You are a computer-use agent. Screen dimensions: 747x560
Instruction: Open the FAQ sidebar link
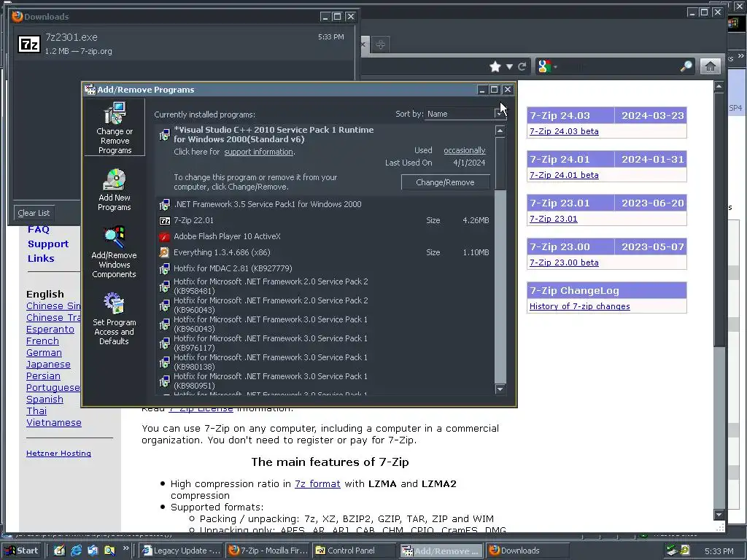point(39,230)
